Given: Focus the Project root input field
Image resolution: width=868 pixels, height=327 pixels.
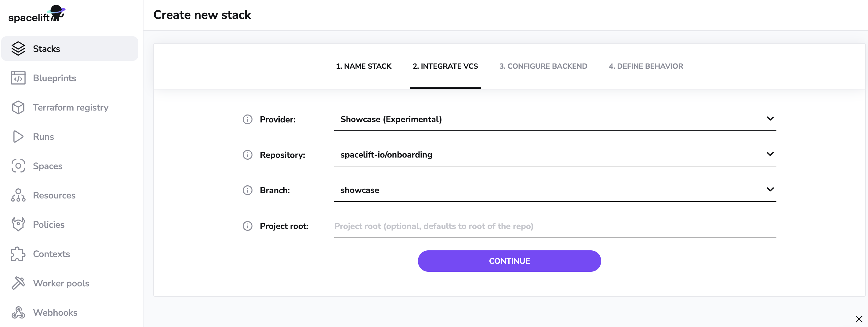Looking at the screenshot, I should tap(555, 226).
